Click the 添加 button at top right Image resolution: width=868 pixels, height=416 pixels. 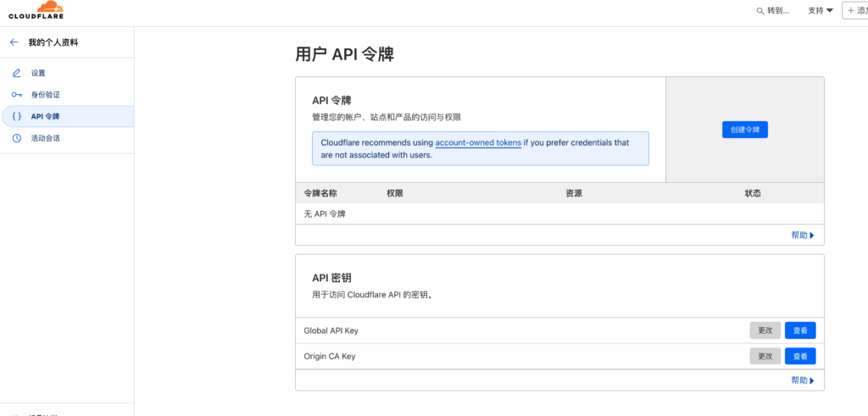(x=855, y=10)
